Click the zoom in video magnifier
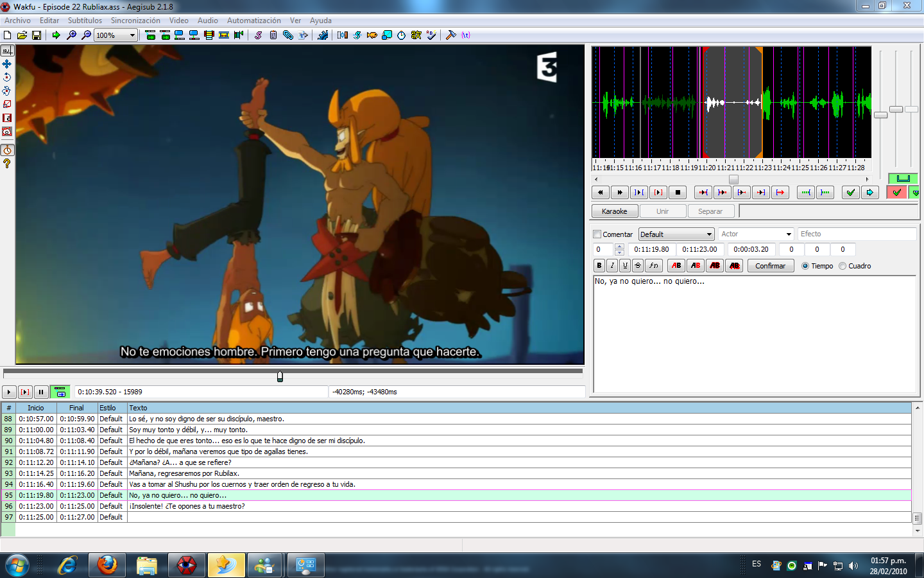 point(71,35)
